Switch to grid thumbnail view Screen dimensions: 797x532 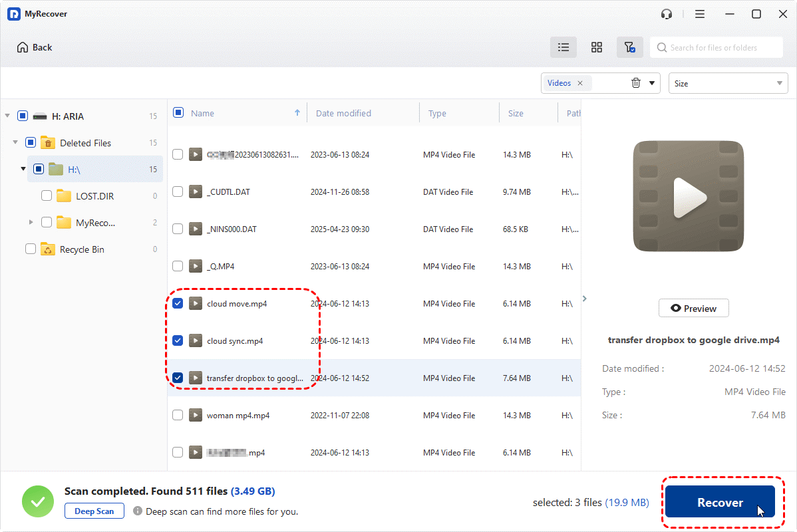point(597,47)
